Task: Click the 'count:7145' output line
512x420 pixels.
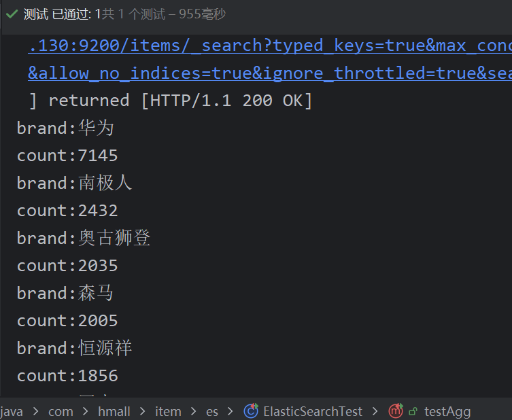Action: click(x=67, y=156)
